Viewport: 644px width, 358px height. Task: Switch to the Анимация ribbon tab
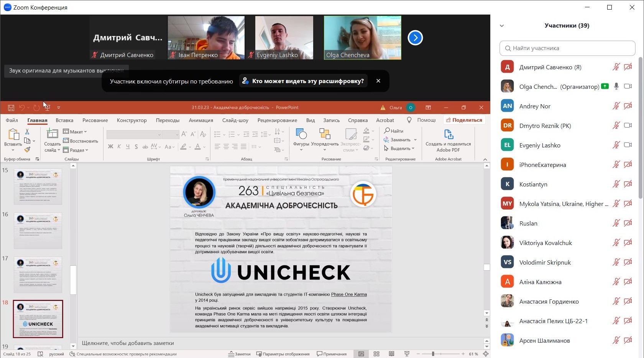[201, 120]
